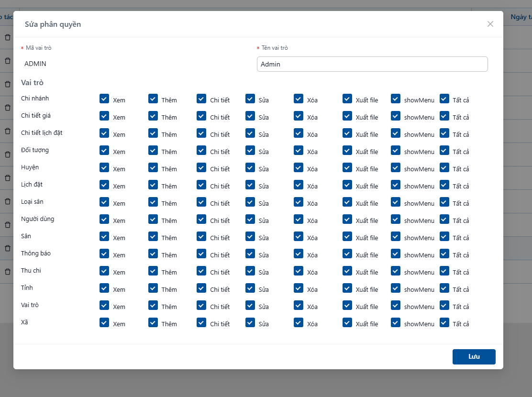Uncheck Xóa for Chi tiết lịch đặt
Viewport: 532px width, 397px height.
(x=298, y=133)
